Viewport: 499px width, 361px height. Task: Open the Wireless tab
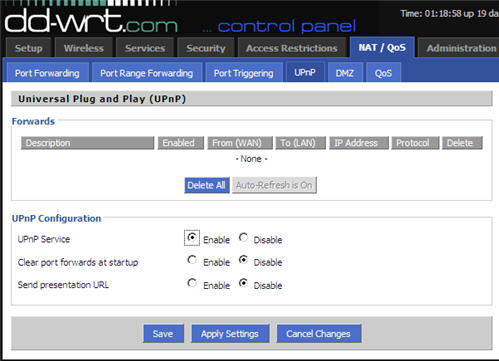click(x=84, y=48)
